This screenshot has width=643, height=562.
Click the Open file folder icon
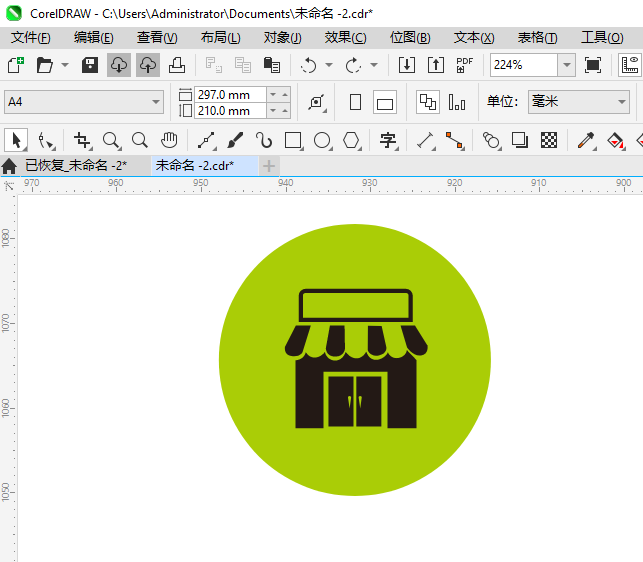(x=44, y=65)
